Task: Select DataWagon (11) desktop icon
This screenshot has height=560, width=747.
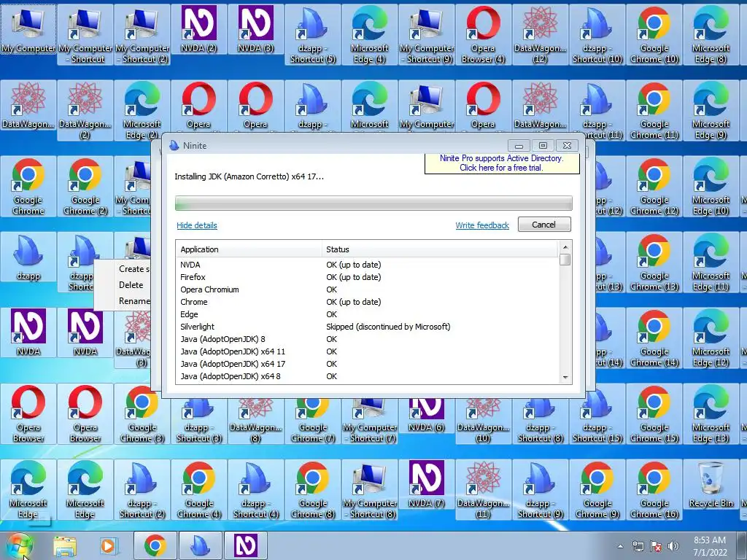Action: pyautogui.click(x=484, y=490)
